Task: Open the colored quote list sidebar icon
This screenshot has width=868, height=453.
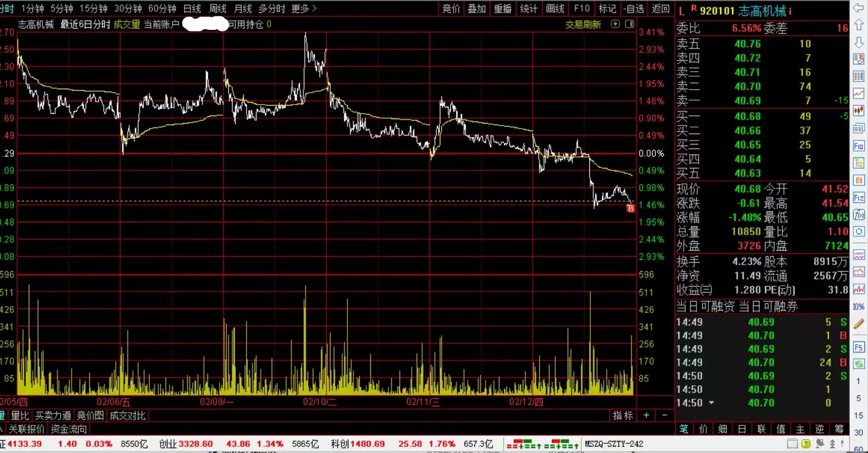Action: [859, 59]
